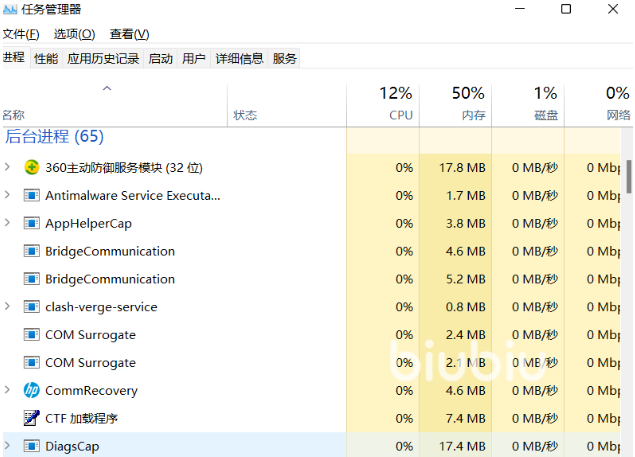Click the vertical scrollbar thumb of the process list
The width and height of the screenshot is (635, 457).
point(629,176)
